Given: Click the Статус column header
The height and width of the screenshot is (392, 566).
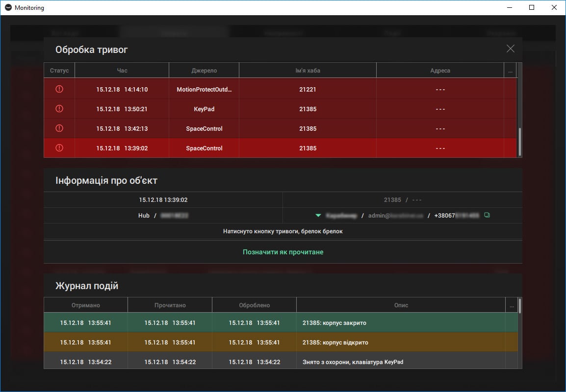Looking at the screenshot, I should (x=59, y=71).
